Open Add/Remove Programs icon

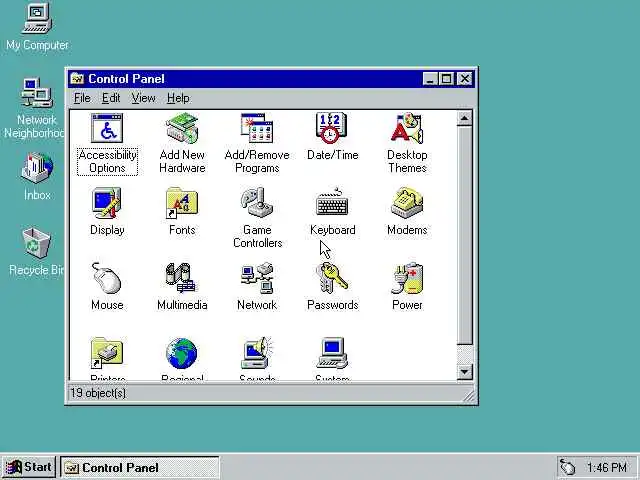click(257, 128)
